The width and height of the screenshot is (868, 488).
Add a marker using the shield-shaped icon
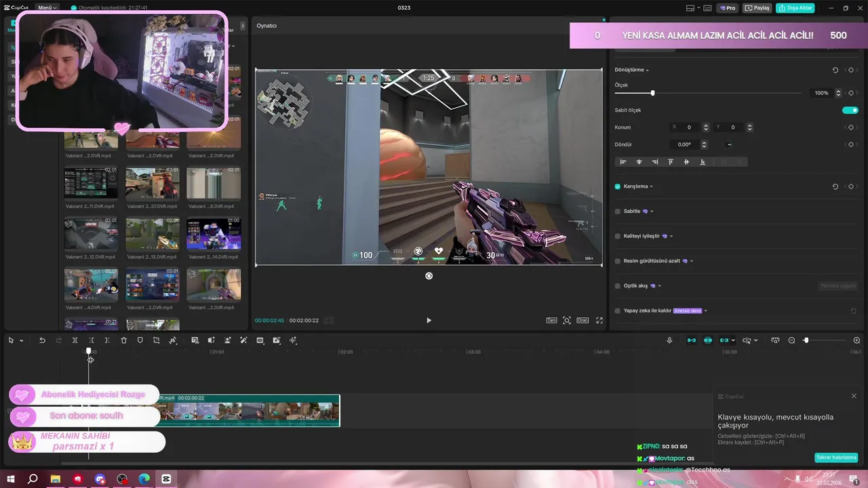pos(140,340)
